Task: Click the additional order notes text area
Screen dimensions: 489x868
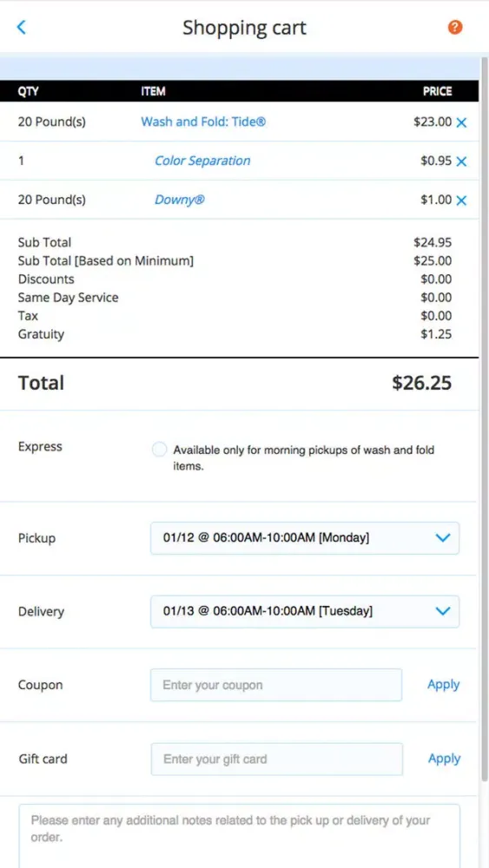Action: 239,836
